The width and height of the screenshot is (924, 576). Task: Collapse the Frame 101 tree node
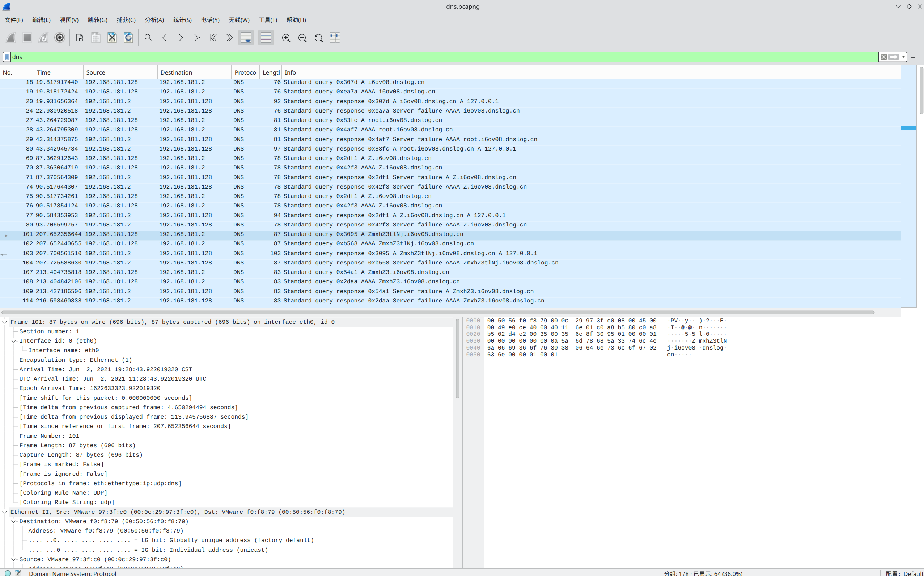pos(5,322)
